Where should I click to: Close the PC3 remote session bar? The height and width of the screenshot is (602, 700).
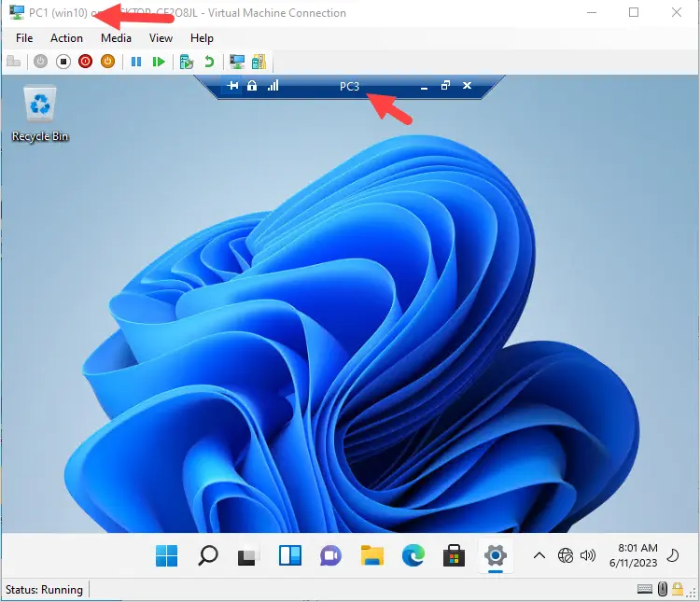467,85
